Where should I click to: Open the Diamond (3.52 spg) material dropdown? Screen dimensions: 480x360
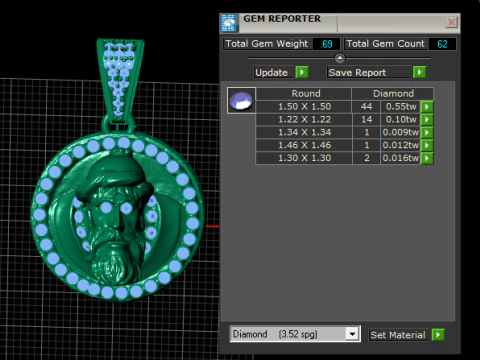[352, 334]
